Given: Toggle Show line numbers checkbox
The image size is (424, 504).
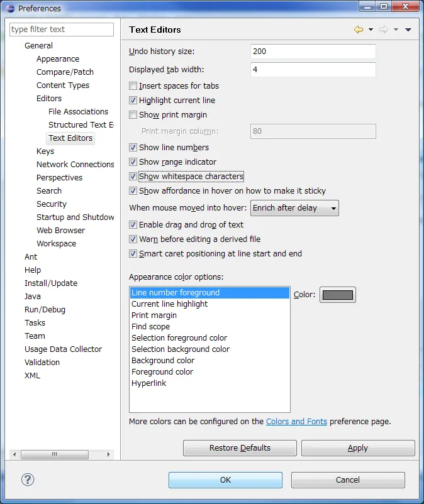Looking at the screenshot, I should (x=133, y=147).
